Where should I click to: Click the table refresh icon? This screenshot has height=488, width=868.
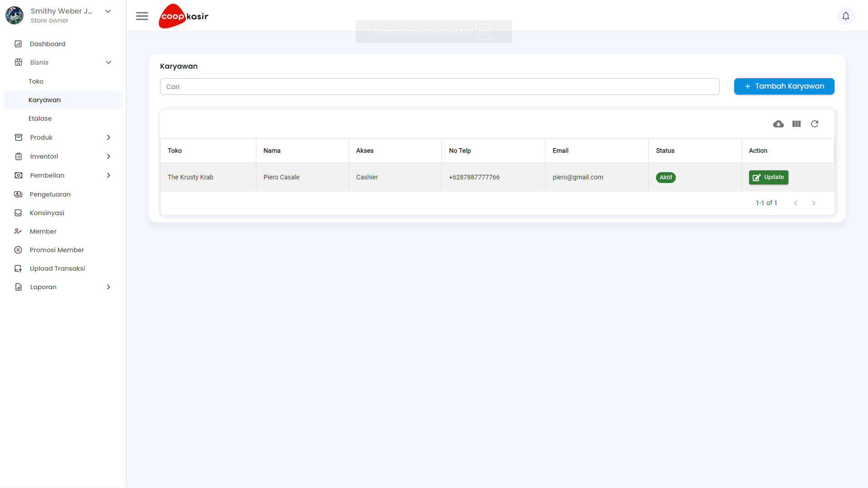(815, 124)
